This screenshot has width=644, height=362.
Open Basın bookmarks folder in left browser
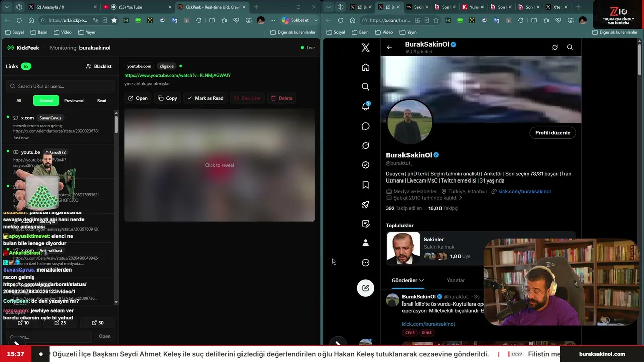click(x=39, y=32)
